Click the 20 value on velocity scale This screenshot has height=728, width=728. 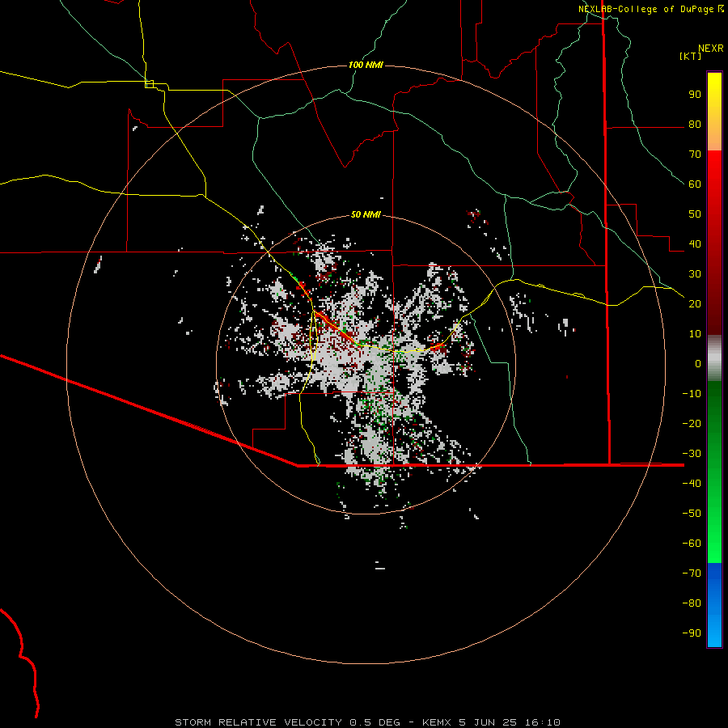[695, 303]
